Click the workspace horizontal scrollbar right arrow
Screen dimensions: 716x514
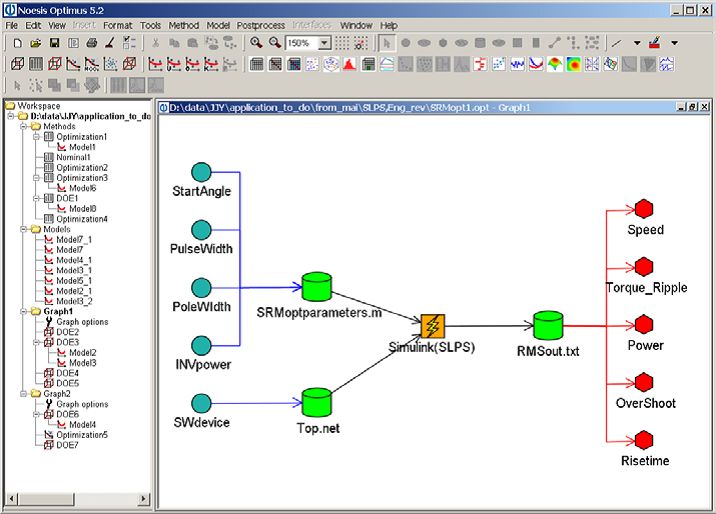tap(144, 498)
